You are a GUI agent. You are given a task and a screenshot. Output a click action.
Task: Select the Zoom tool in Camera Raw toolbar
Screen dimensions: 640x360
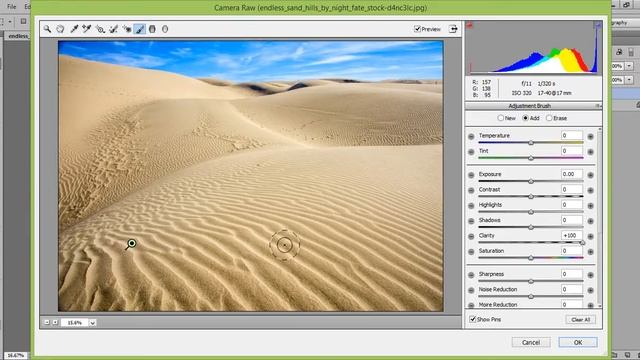click(x=47, y=29)
